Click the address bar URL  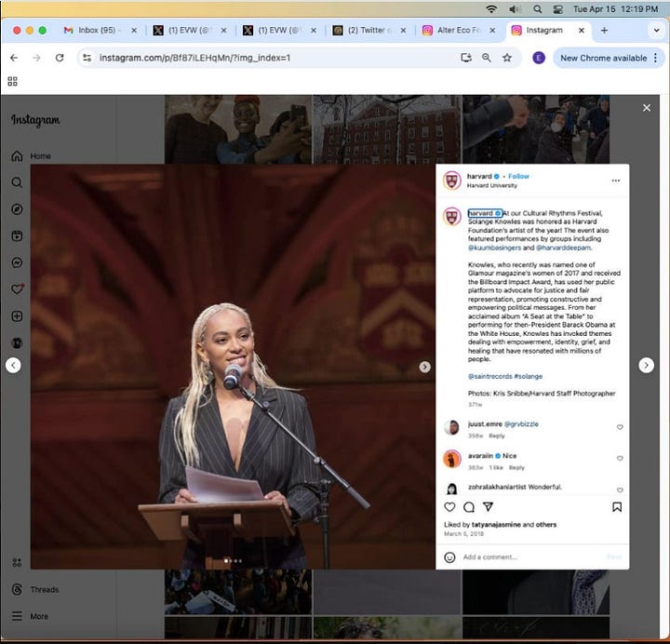click(x=194, y=58)
